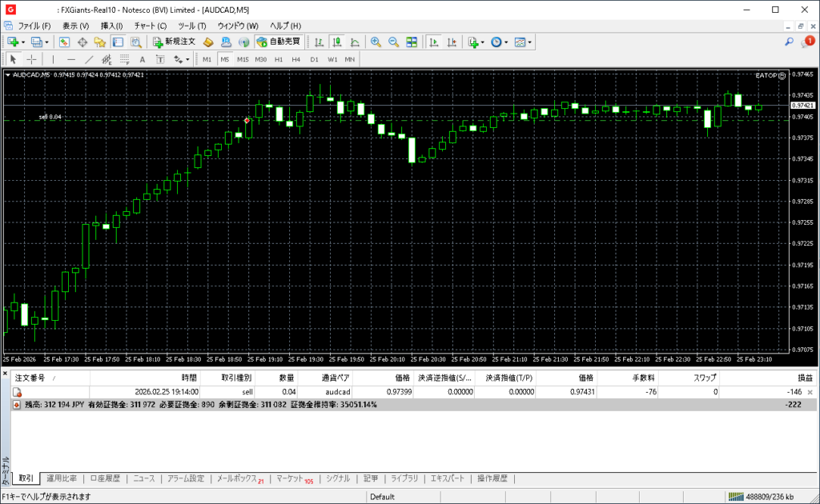
Task: Open the new chart dropdown arrow
Action: [23, 42]
